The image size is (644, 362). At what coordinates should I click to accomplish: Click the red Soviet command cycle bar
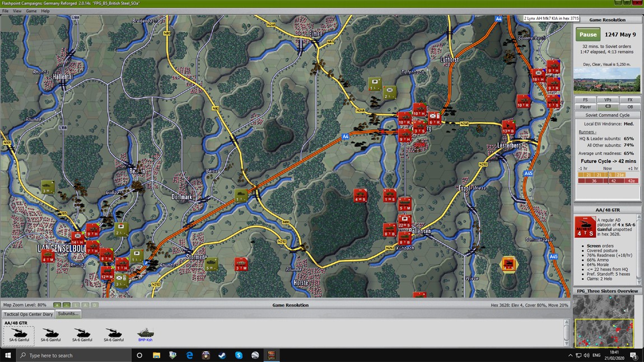(x=608, y=181)
